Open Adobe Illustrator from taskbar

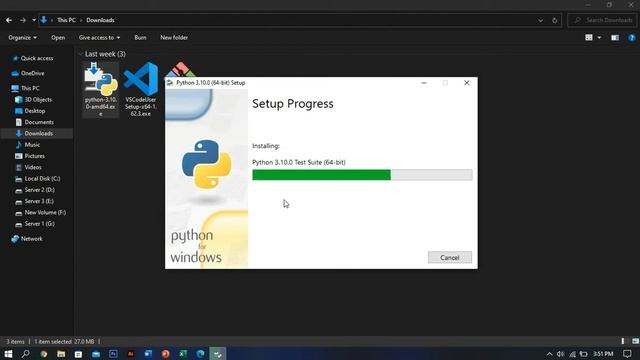click(131, 354)
